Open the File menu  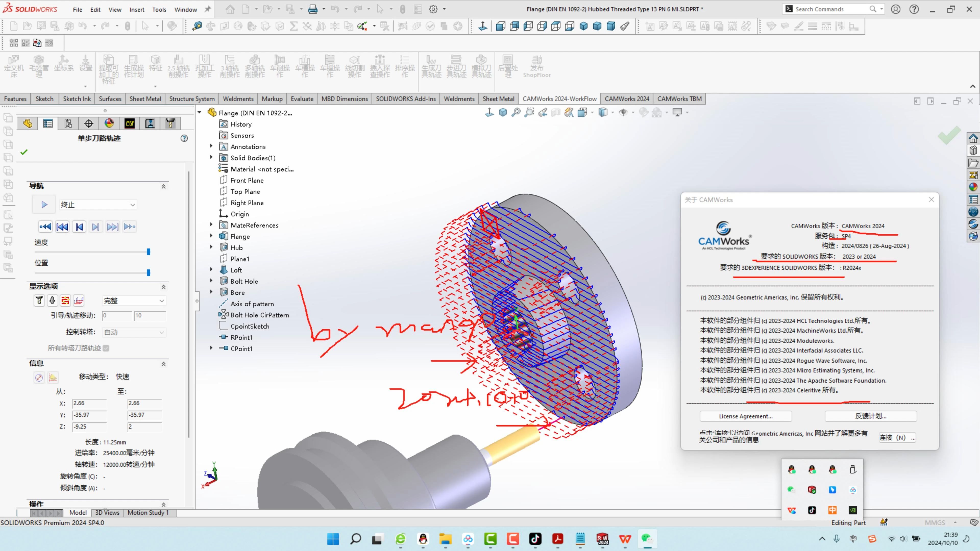pos(77,9)
